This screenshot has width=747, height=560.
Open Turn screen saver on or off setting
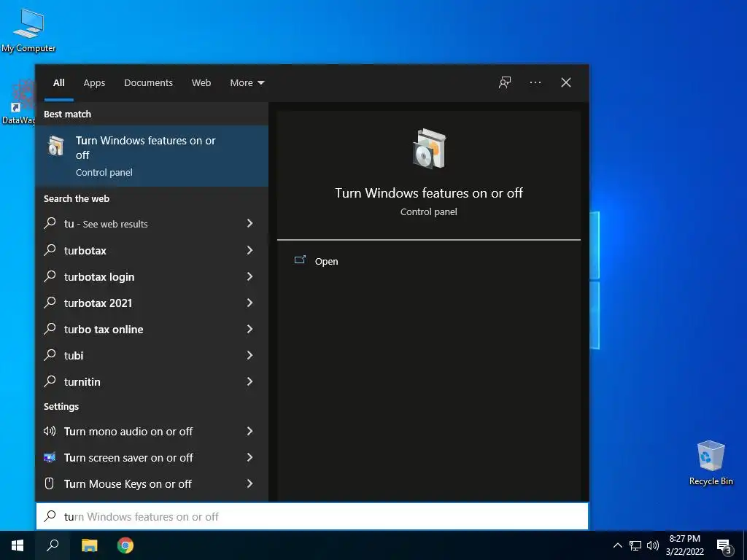point(152,457)
